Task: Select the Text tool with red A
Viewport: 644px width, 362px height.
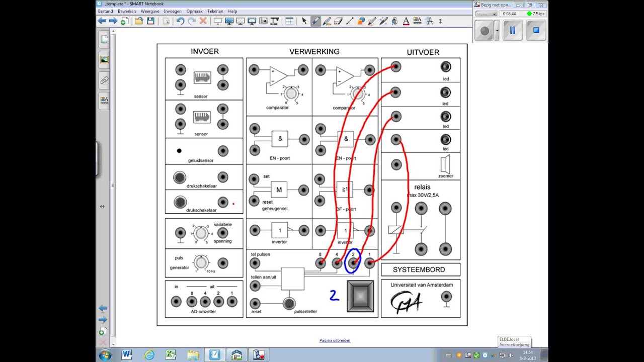Action: tap(406, 21)
